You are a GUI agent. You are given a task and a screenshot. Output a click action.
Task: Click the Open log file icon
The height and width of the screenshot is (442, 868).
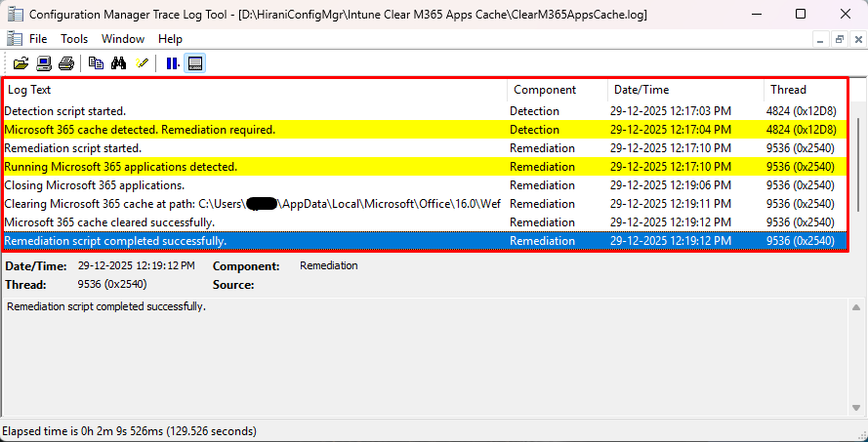tap(21, 63)
